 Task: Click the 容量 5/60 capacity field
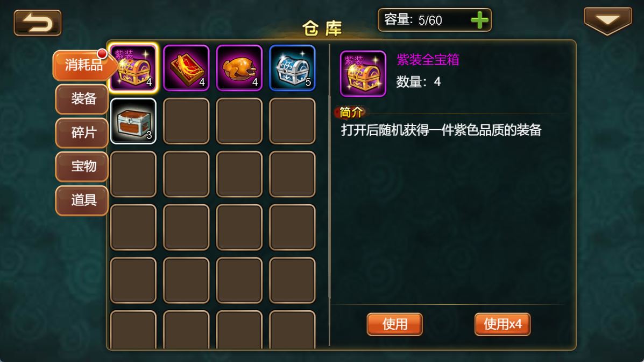[435, 20]
